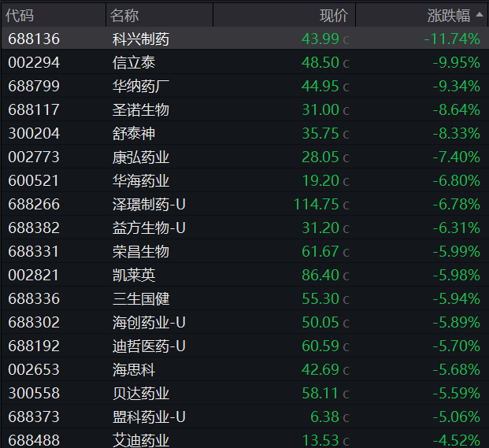Screen dimensions: 489x448
Task: Select stock code 600521
Action: tap(33, 181)
